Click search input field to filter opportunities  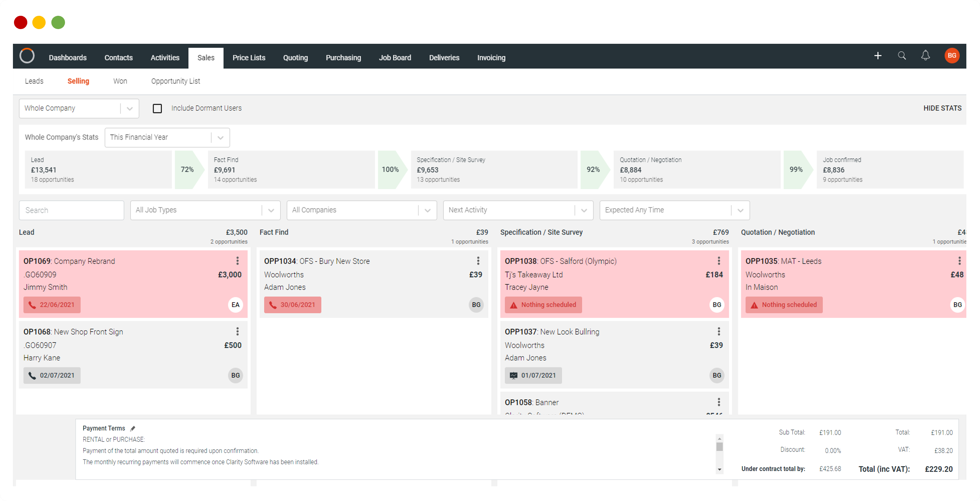point(72,210)
